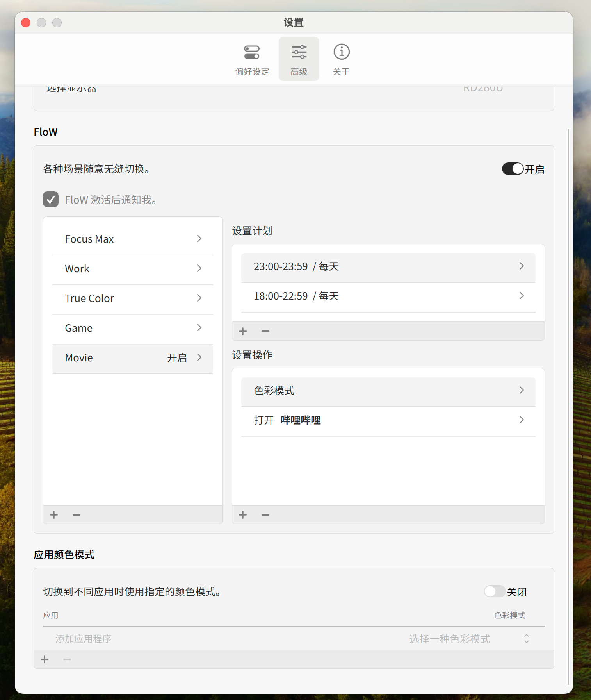The image size is (591, 700).
Task: Open the 打开 哔哩哔哩 action chevron
Action: (x=522, y=420)
